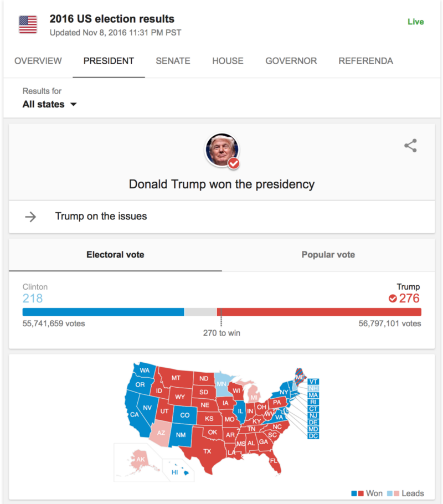
Task: Click the checkmark badge on Trump's photo
Action: coord(233,163)
